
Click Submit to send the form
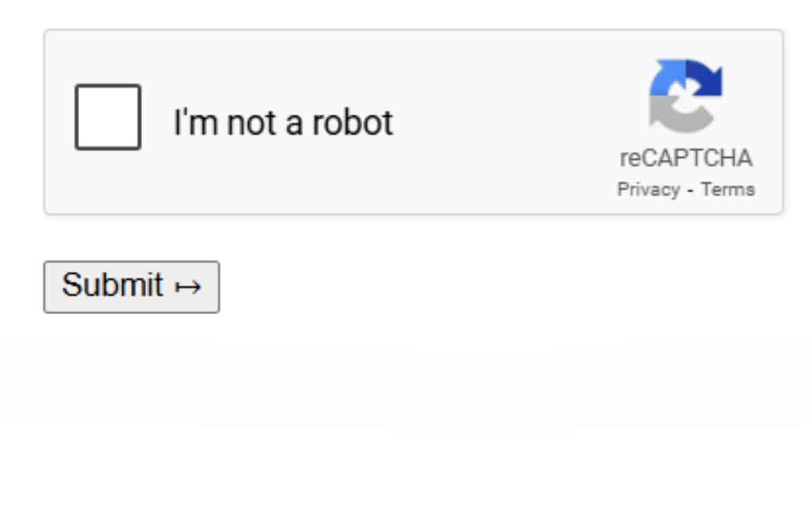tap(131, 286)
